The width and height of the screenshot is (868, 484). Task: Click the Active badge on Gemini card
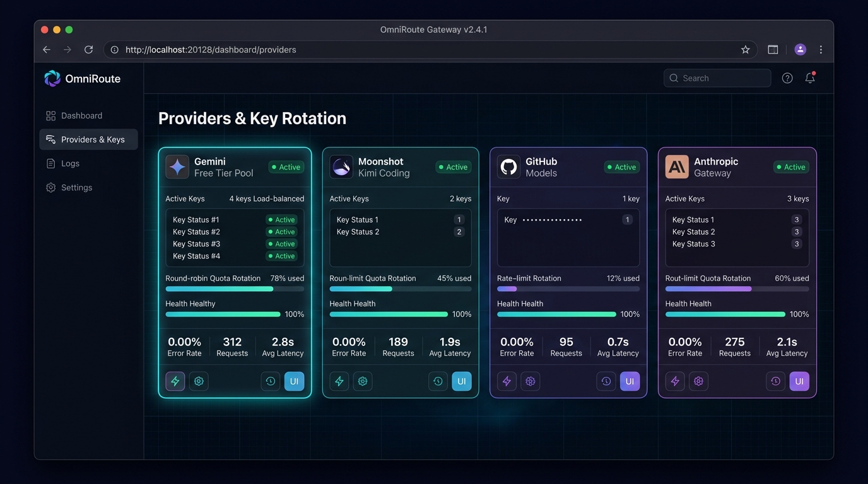(286, 167)
